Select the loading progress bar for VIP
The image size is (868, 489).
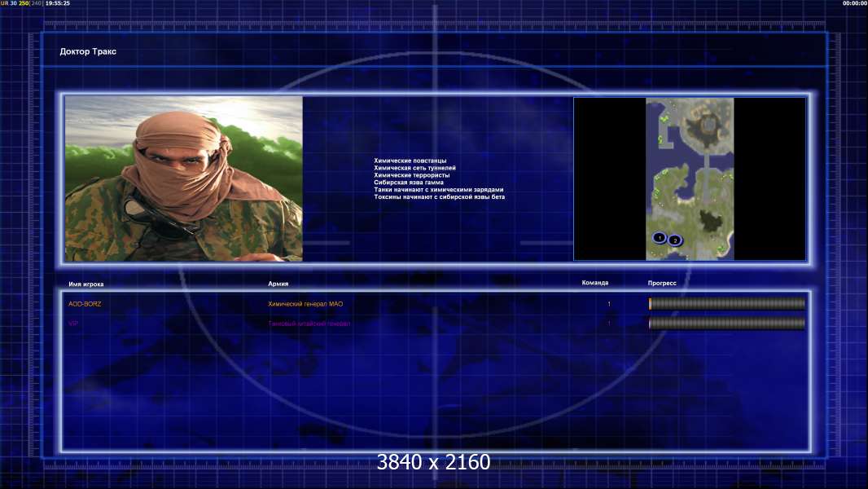point(727,324)
